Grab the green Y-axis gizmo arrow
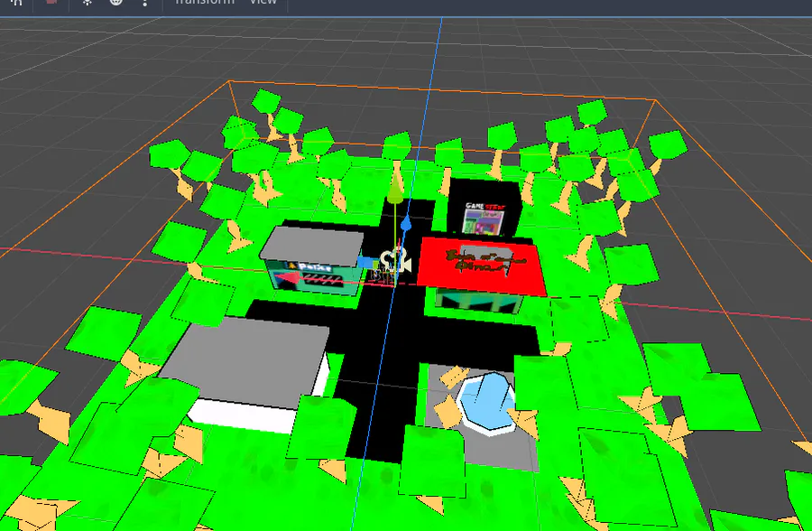This screenshot has height=531, width=812. [395, 190]
